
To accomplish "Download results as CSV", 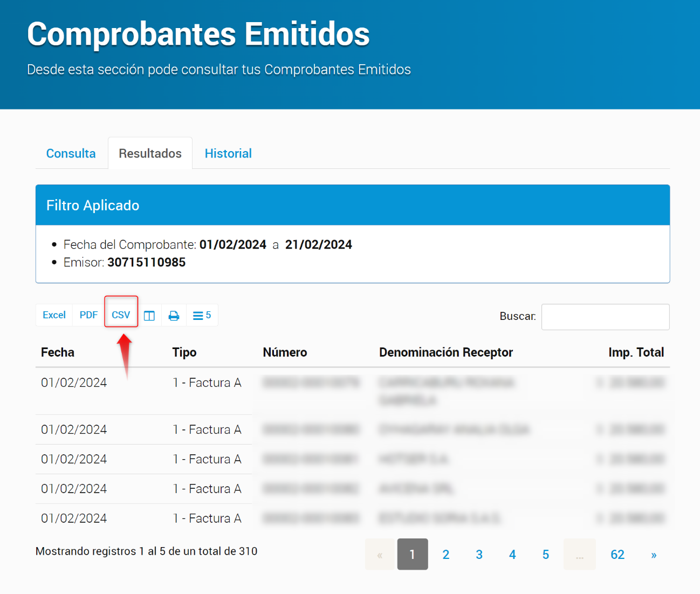I will tap(121, 315).
